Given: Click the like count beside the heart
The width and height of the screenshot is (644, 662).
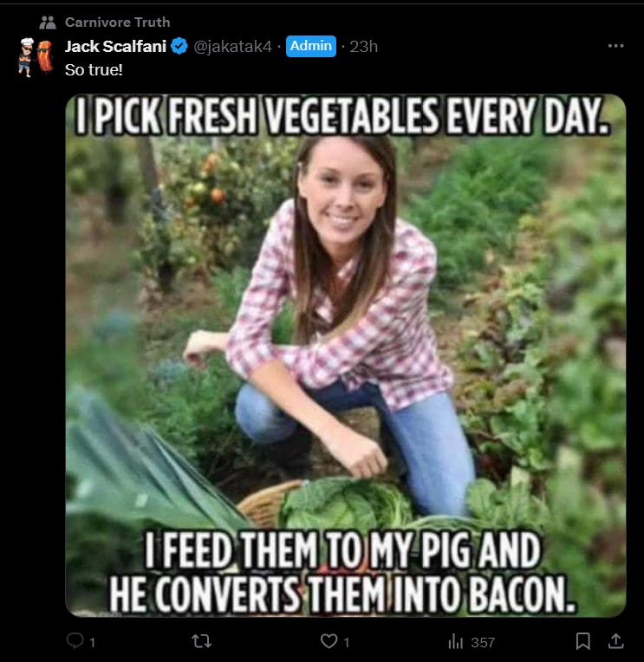Looking at the screenshot, I should (347, 643).
